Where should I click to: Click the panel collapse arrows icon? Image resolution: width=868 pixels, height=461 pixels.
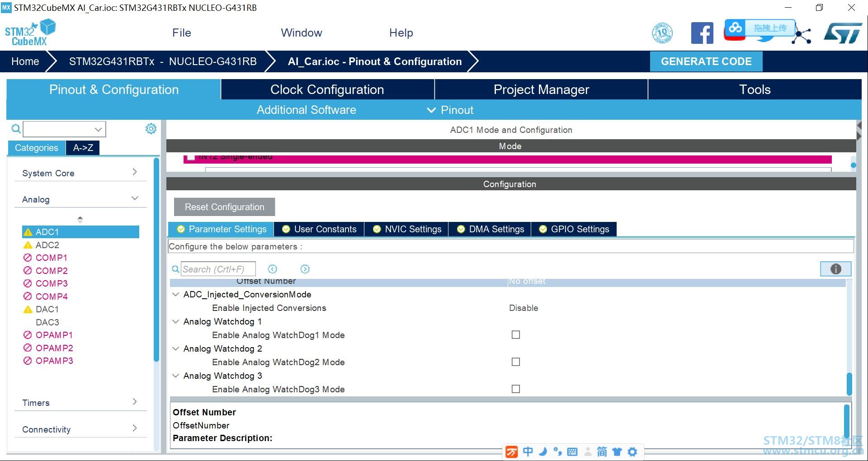pyautogui.click(x=859, y=131)
